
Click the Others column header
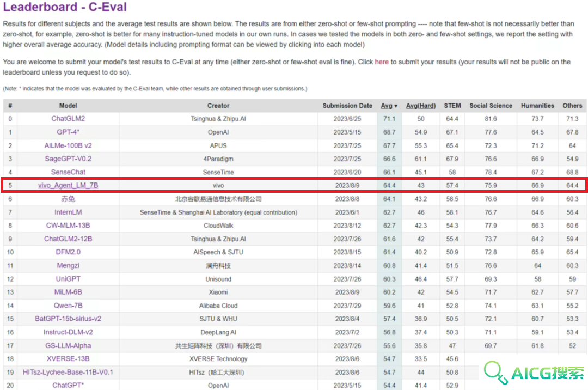coord(572,106)
